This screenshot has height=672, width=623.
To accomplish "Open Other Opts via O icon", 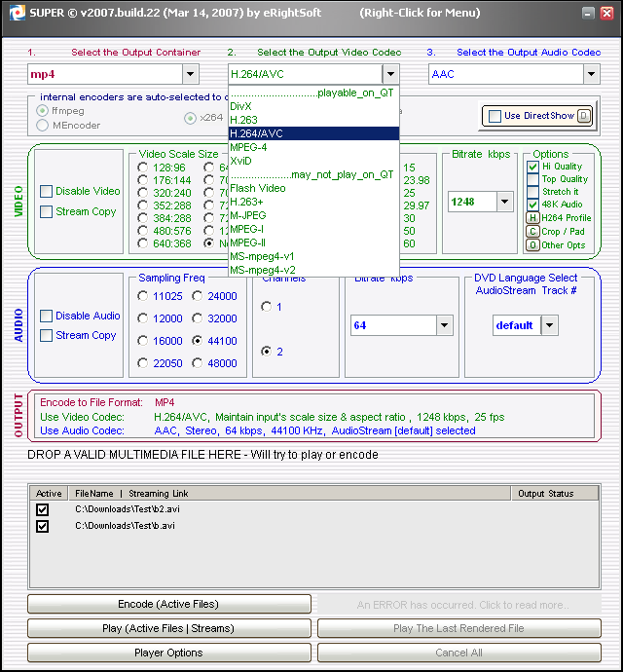I will [532, 245].
